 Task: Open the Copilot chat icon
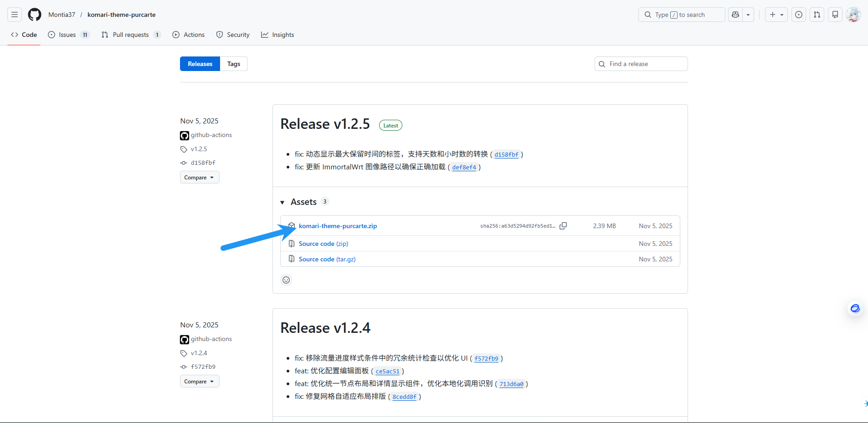point(735,15)
